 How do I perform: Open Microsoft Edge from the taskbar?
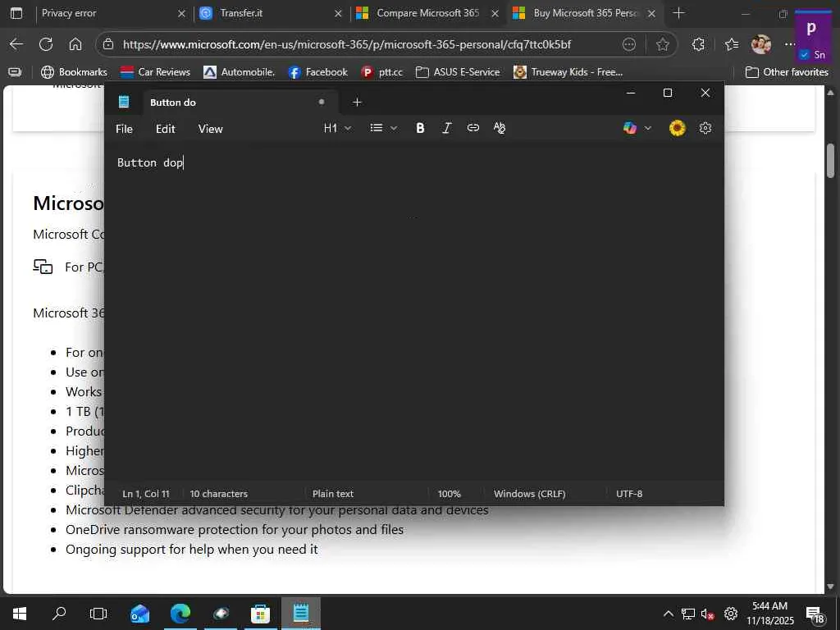(x=180, y=613)
